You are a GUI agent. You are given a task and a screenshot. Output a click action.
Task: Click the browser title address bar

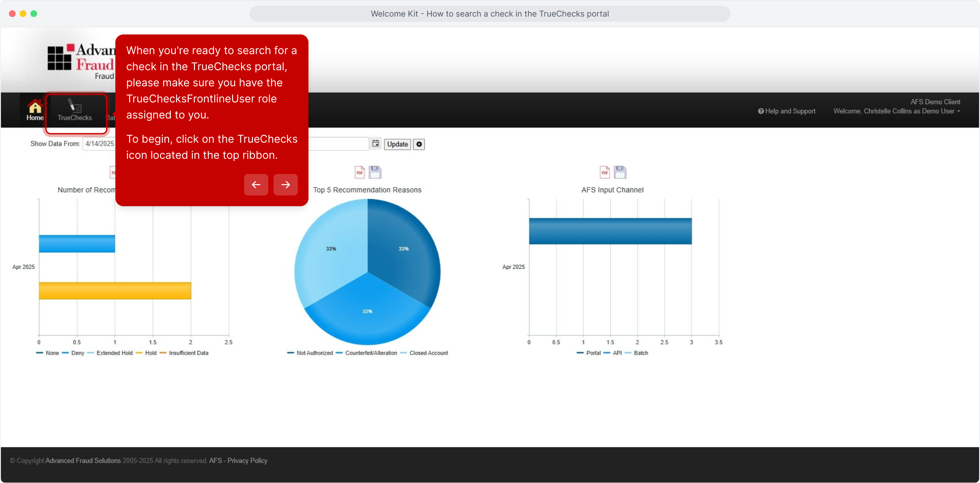[490, 14]
